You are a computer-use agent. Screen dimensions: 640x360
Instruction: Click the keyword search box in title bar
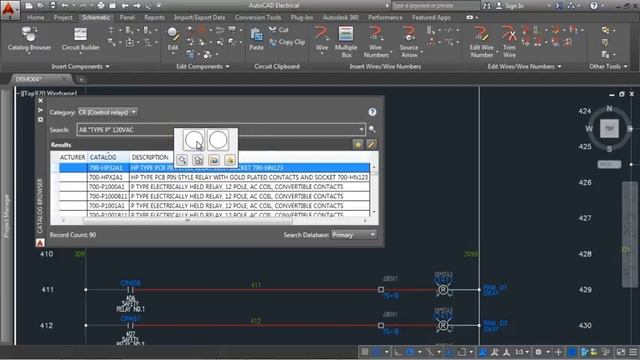pos(435,6)
